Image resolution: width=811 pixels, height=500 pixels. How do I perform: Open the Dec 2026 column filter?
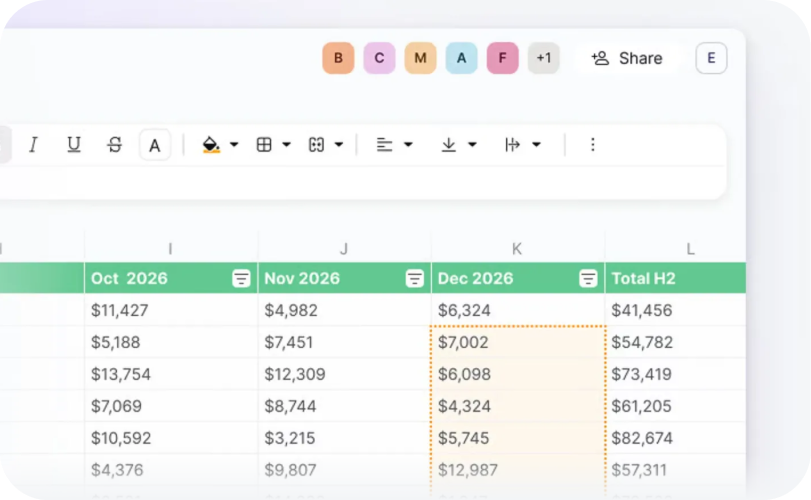click(588, 279)
